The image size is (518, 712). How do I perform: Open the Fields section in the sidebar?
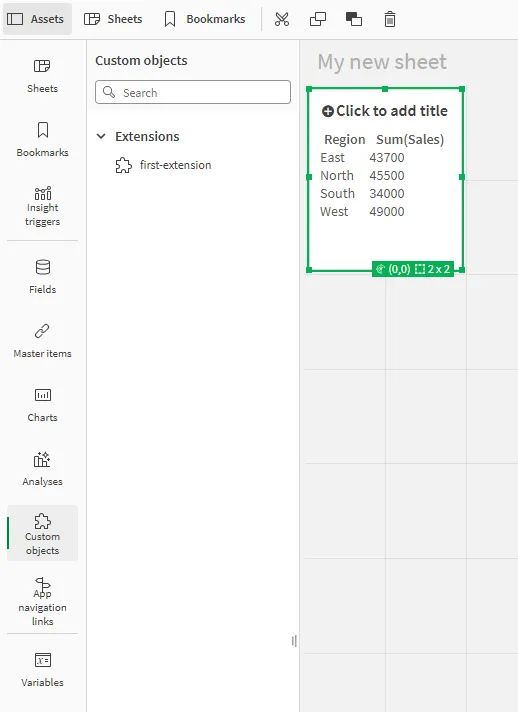pos(43,277)
